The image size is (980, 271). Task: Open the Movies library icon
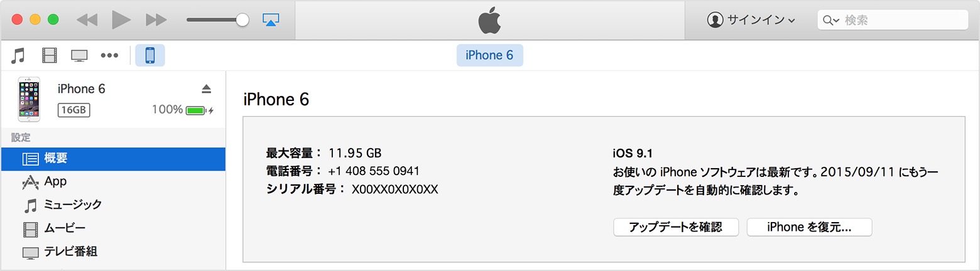(50, 56)
